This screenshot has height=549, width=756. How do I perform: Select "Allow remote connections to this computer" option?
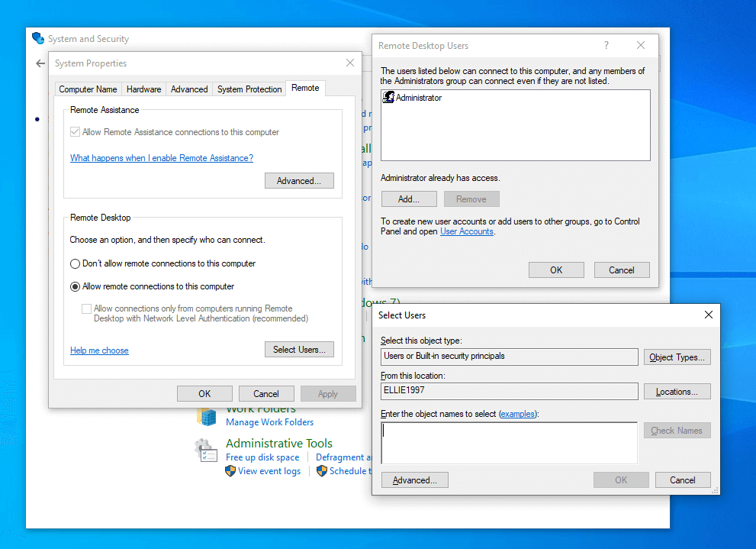pos(76,286)
